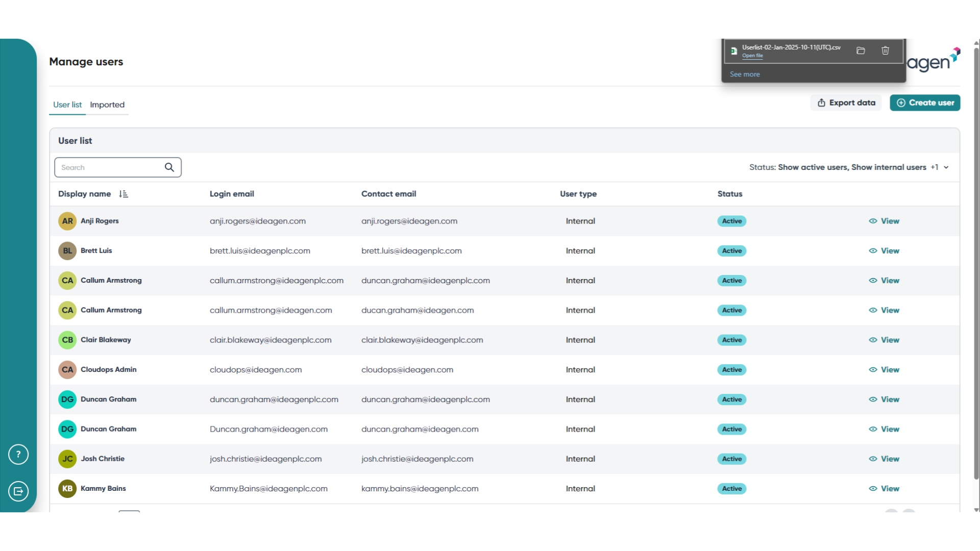Click Cloudops Admin CA avatar

67,369
